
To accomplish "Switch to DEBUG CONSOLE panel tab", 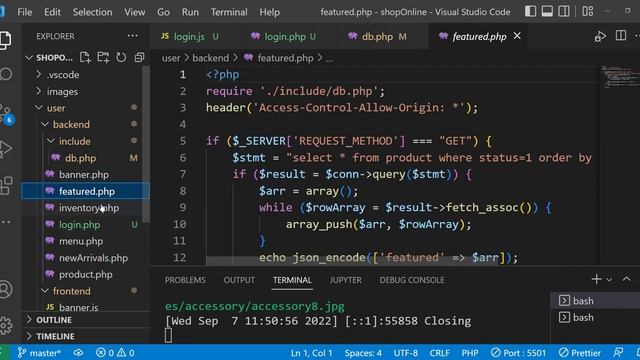I will point(411,280).
